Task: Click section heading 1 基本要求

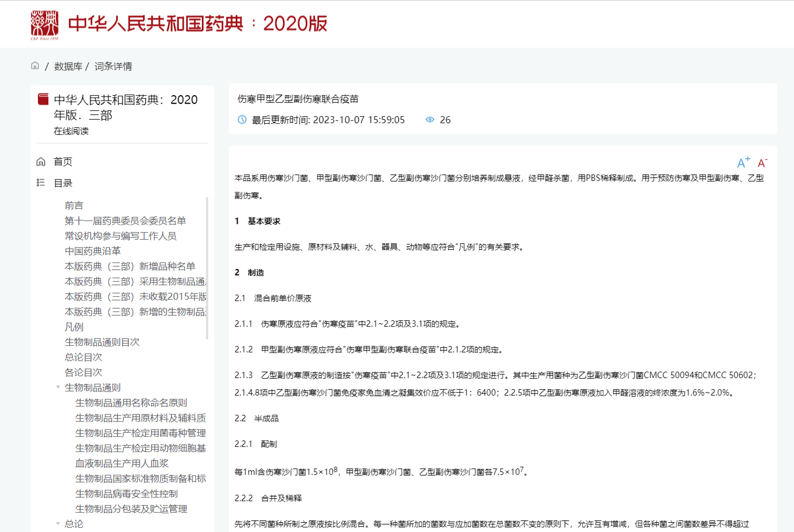Action: (x=257, y=221)
